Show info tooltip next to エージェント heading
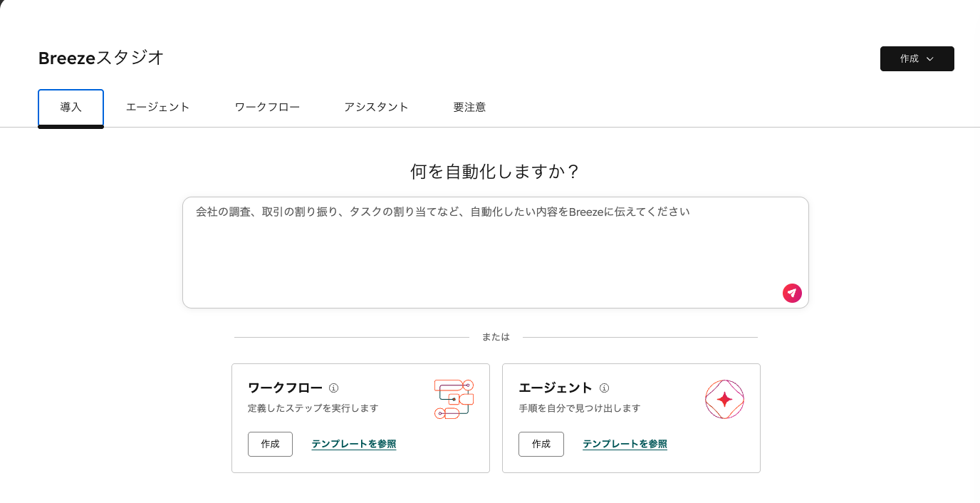Viewport: 980px width, 503px height. point(604,388)
